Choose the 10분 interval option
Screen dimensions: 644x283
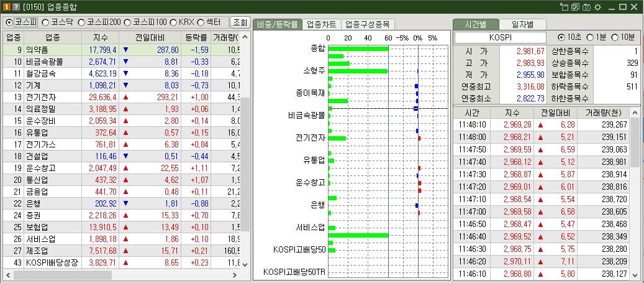point(615,37)
